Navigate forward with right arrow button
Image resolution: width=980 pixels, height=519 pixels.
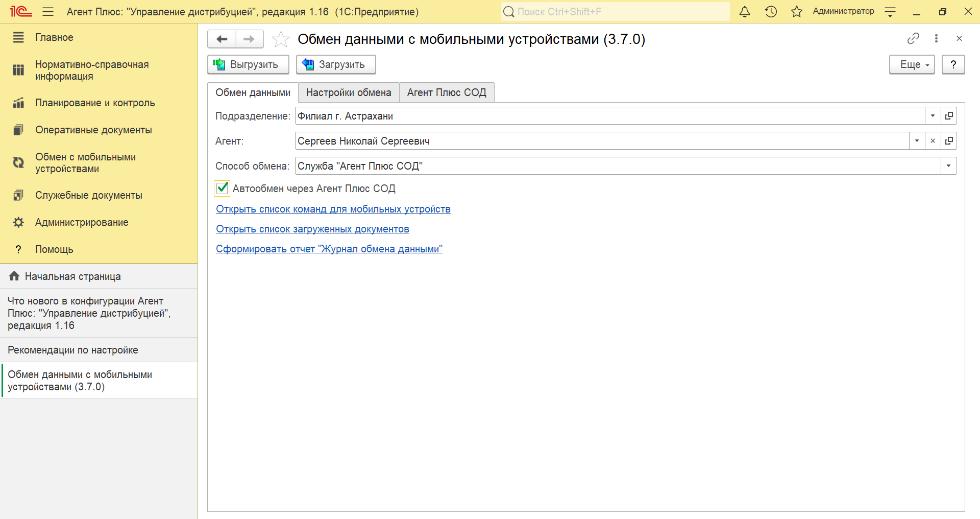pyautogui.click(x=249, y=39)
